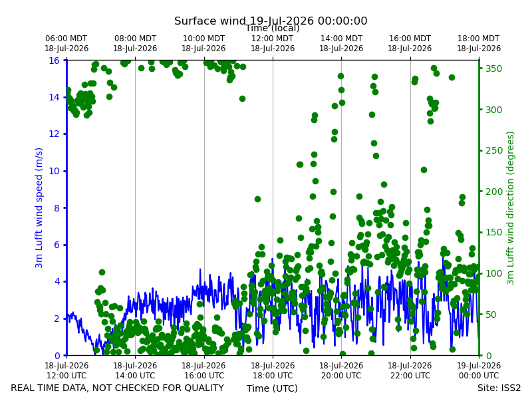Click the plot title 'Surface wind 19-Jul-2026 00:00:00'
This screenshot has height=399, width=532.
click(271, 21)
